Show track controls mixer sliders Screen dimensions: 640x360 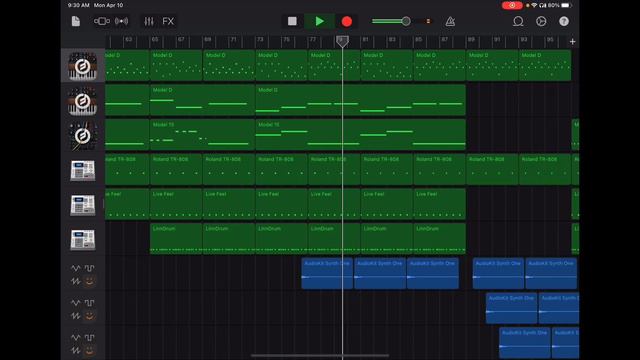click(x=149, y=21)
